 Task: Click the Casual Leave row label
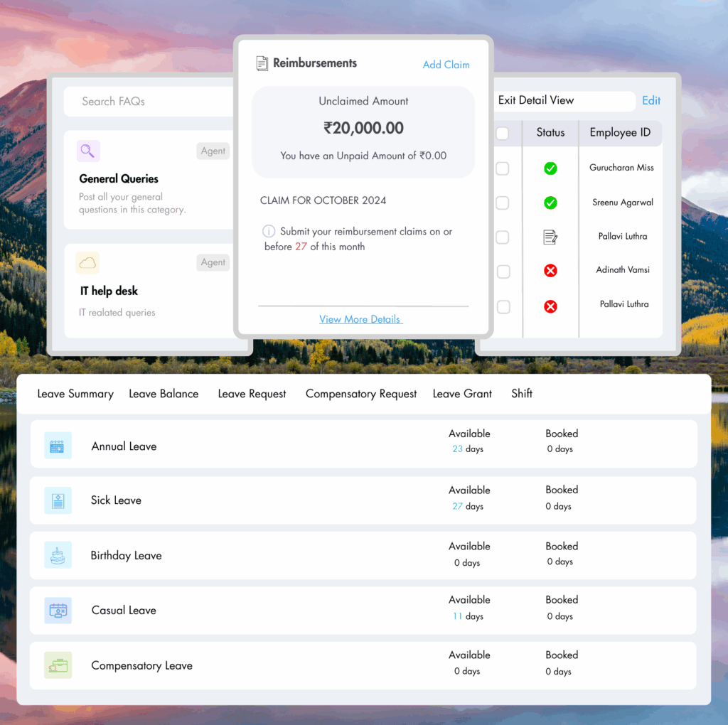click(x=124, y=611)
